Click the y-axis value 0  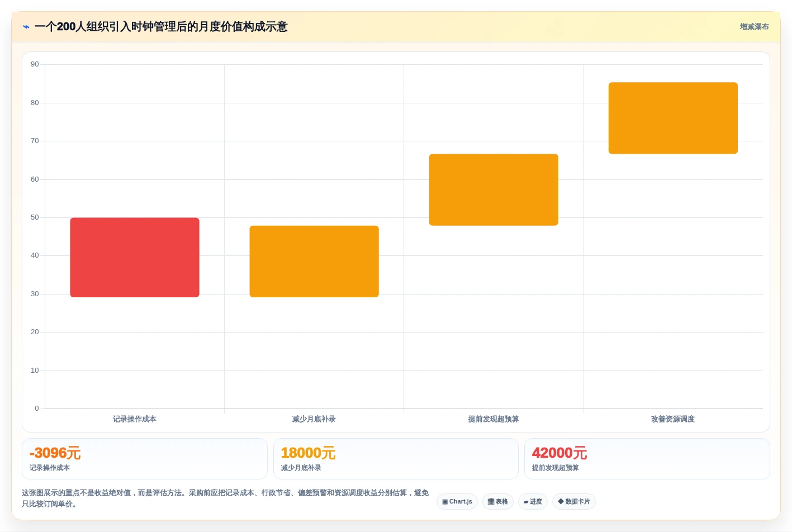coord(37,408)
